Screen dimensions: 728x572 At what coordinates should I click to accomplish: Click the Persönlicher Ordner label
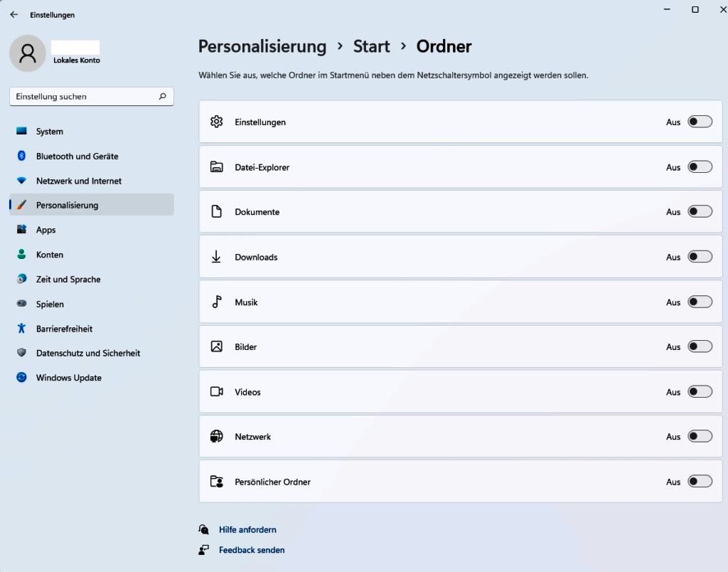pyautogui.click(x=272, y=482)
